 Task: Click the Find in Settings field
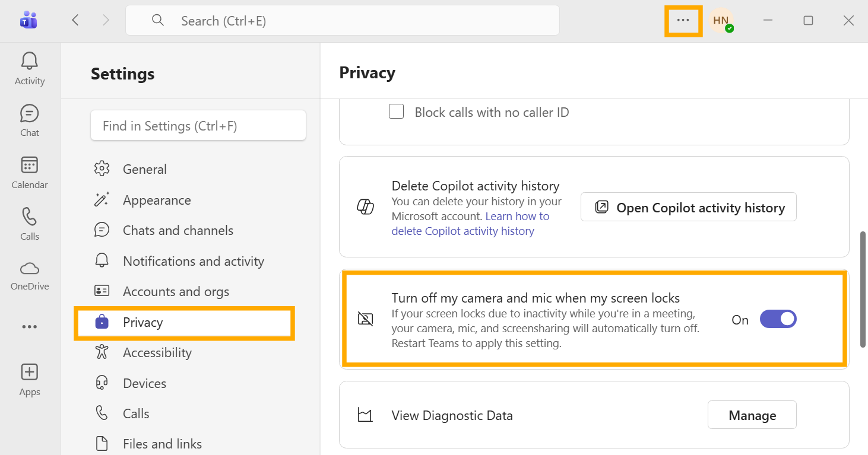coord(198,126)
